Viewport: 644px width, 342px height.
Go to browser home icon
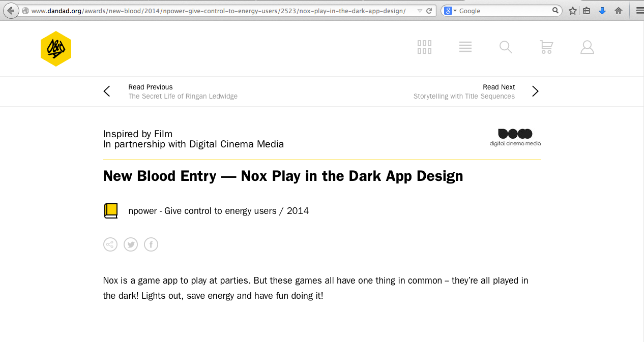point(619,11)
